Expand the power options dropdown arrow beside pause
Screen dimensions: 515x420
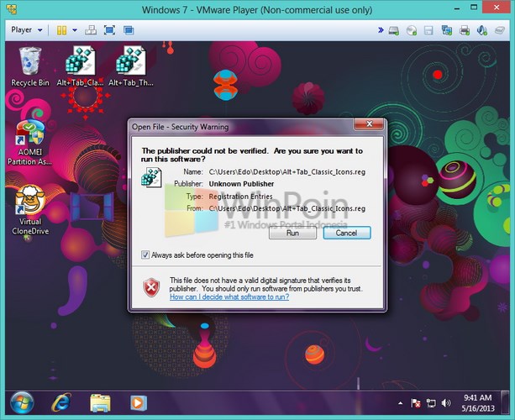[x=75, y=30]
